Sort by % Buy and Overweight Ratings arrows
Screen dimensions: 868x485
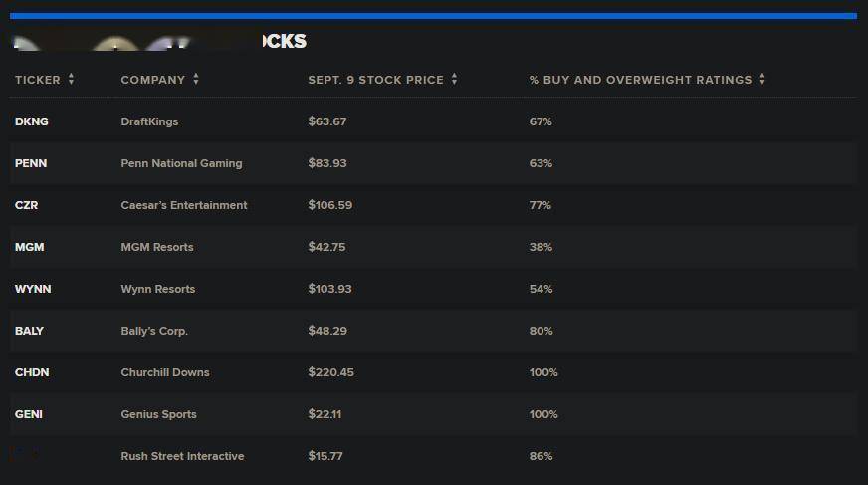pyautogui.click(x=762, y=79)
